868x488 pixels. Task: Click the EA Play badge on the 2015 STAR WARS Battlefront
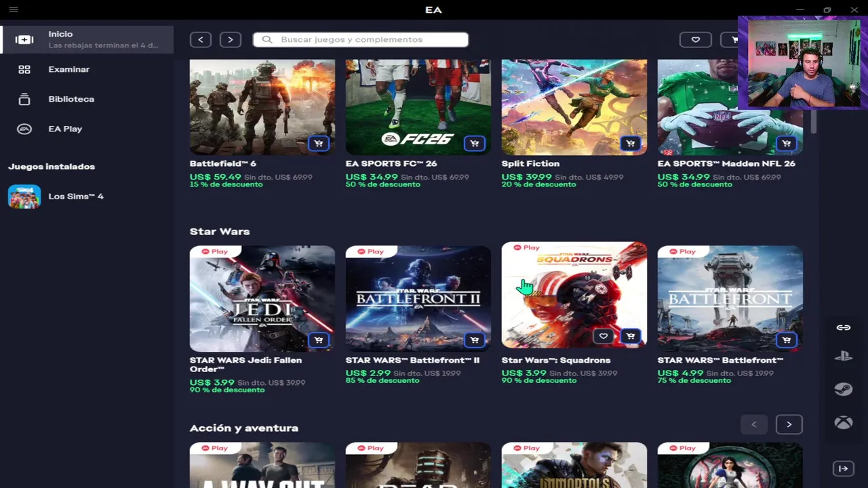682,251
